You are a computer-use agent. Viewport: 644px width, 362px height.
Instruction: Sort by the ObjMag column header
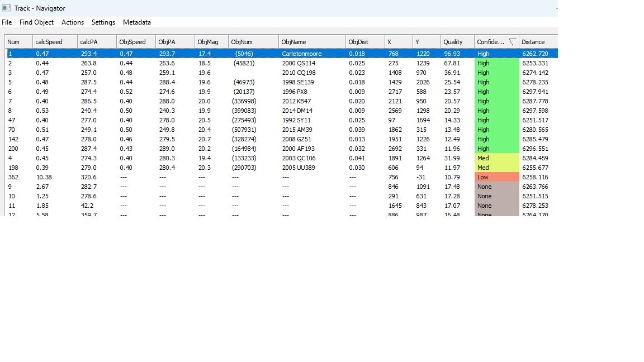click(211, 42)
